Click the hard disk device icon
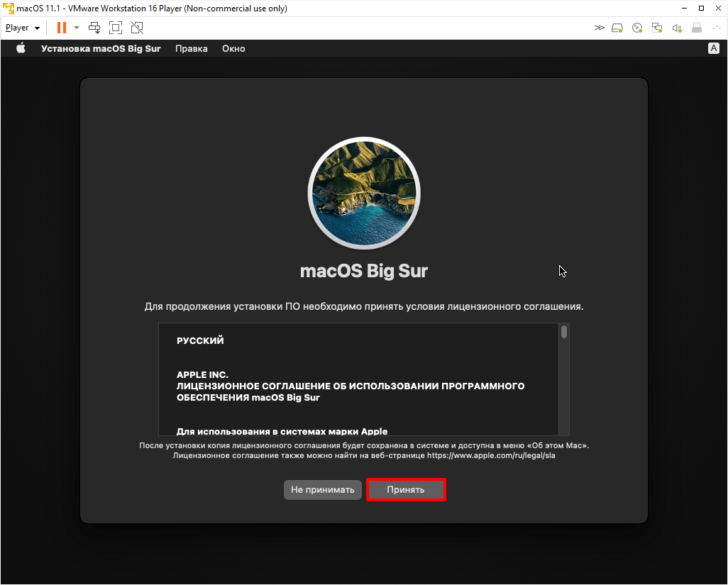 pos(617,28)
